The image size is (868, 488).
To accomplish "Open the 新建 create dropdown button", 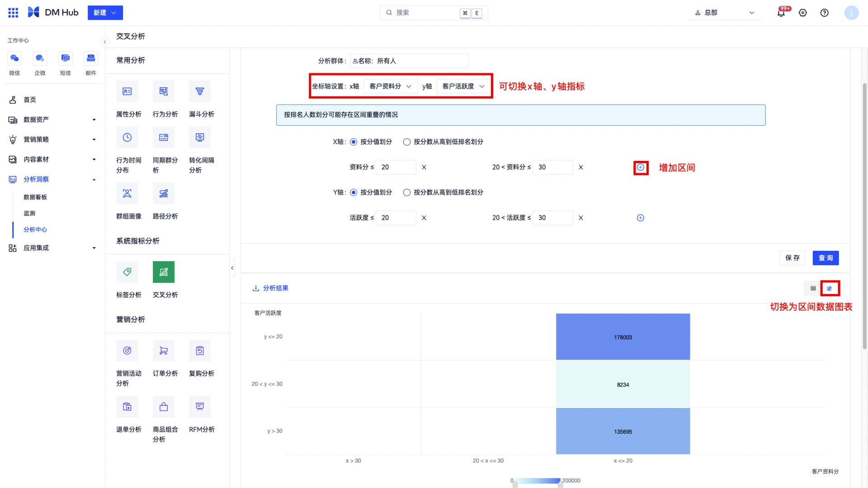I will [x=105, y=13].
